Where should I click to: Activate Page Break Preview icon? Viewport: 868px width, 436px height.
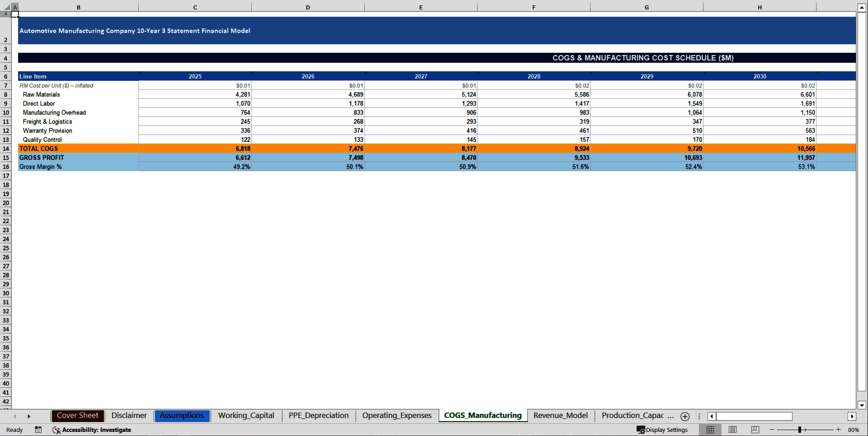[754, 430]
